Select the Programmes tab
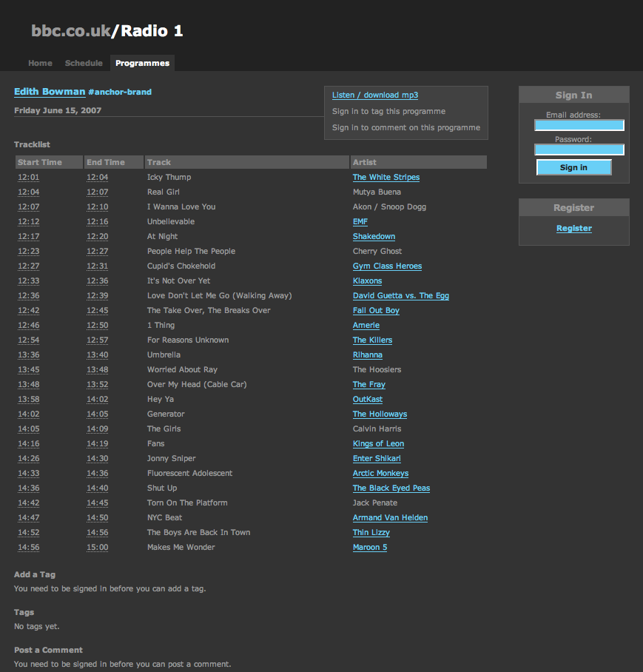643x672 pixels. tap(142, 63)
